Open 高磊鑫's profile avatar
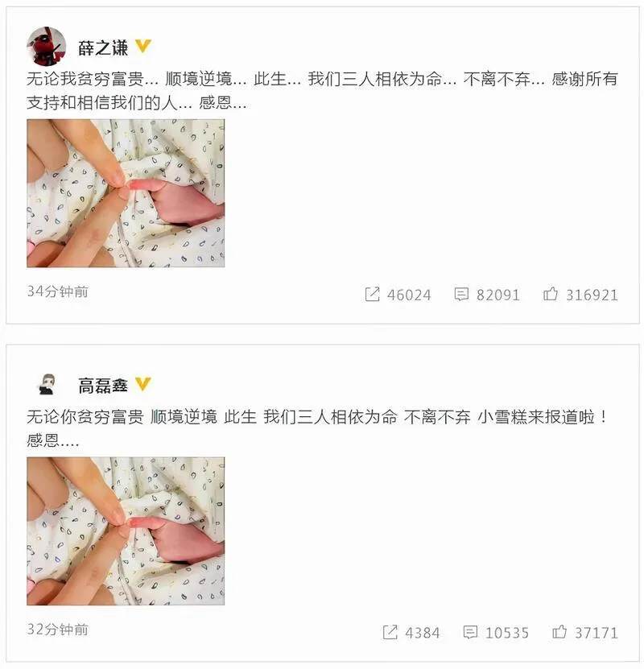The width and height of the screenshot is (644, 669). (x=47, y=384)
